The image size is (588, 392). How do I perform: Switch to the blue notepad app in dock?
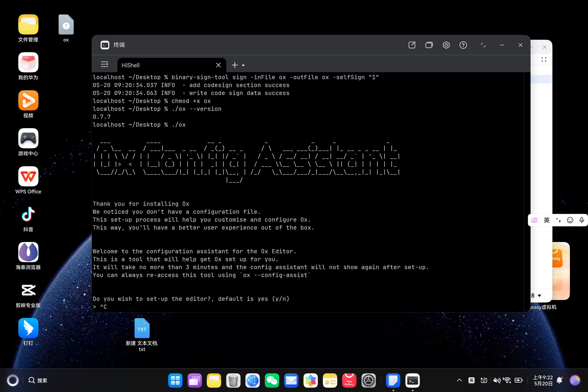393,381
